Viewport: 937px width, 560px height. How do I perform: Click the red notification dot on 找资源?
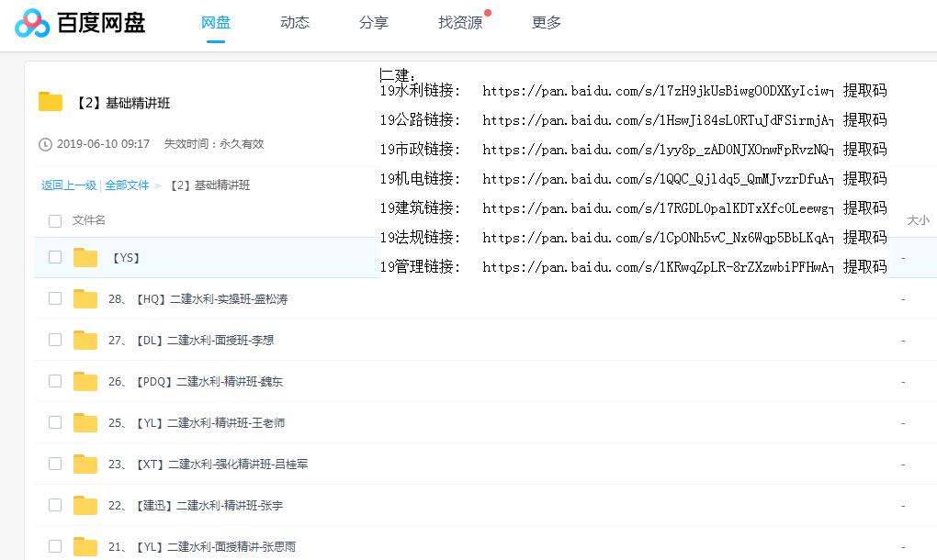pyautogui.click(x=488, y=11)
